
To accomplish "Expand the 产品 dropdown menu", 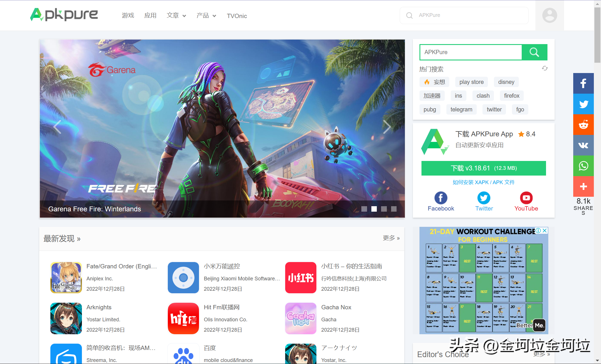I will [206, 16].
